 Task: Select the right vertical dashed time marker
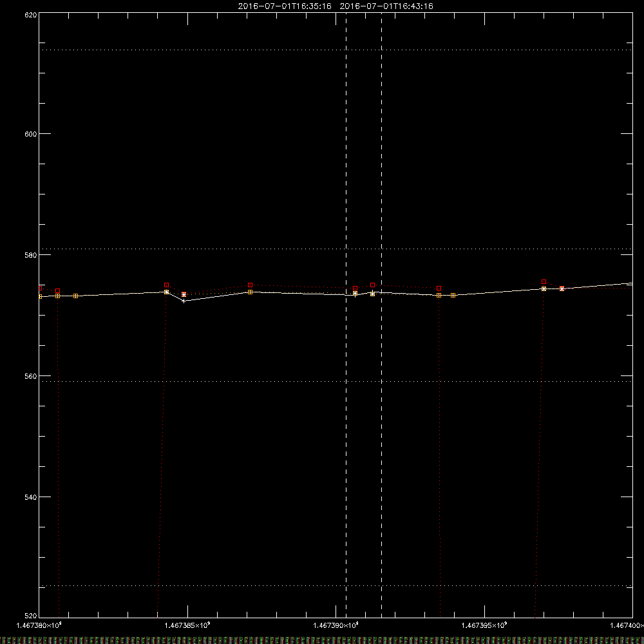pyautogui.click(x=381, y=315)
